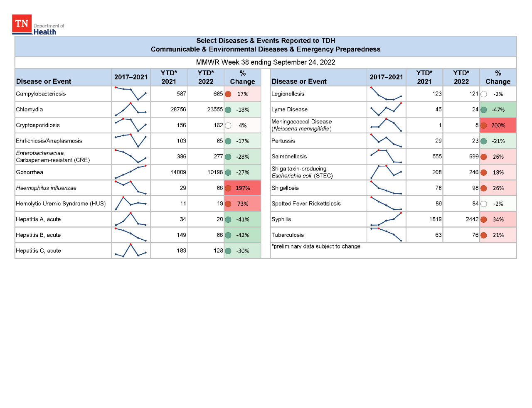The width and height of the screenshot is (532, 408).
Task: Select the Ehrlichiosis/Anaplasmosis row label
Action: pyautogui.click(x=49, y=141)
